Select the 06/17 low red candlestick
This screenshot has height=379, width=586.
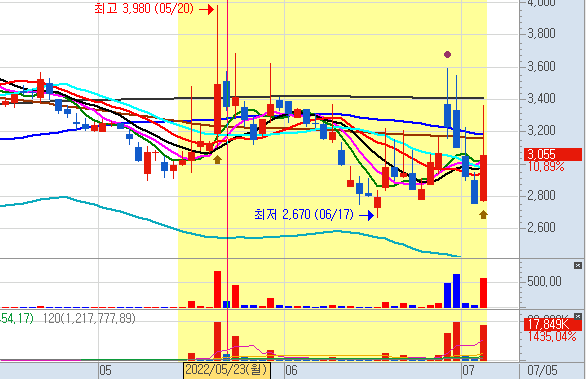(377, 202)
